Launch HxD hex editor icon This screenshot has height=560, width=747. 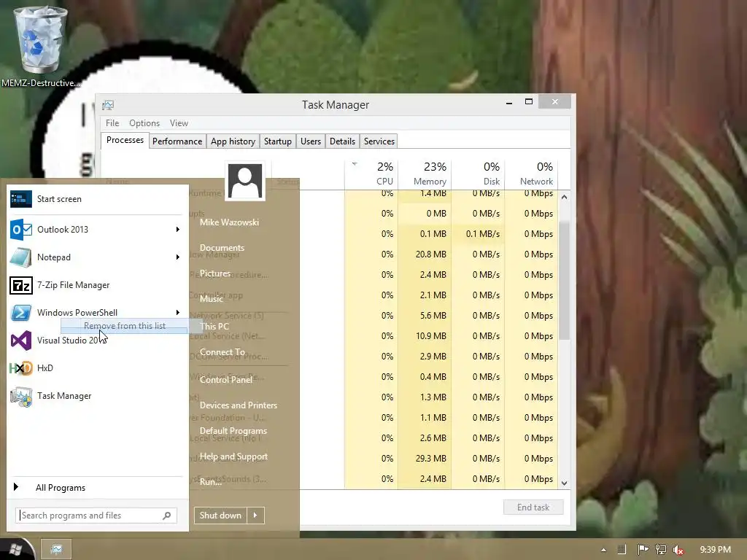coord(21,368)
